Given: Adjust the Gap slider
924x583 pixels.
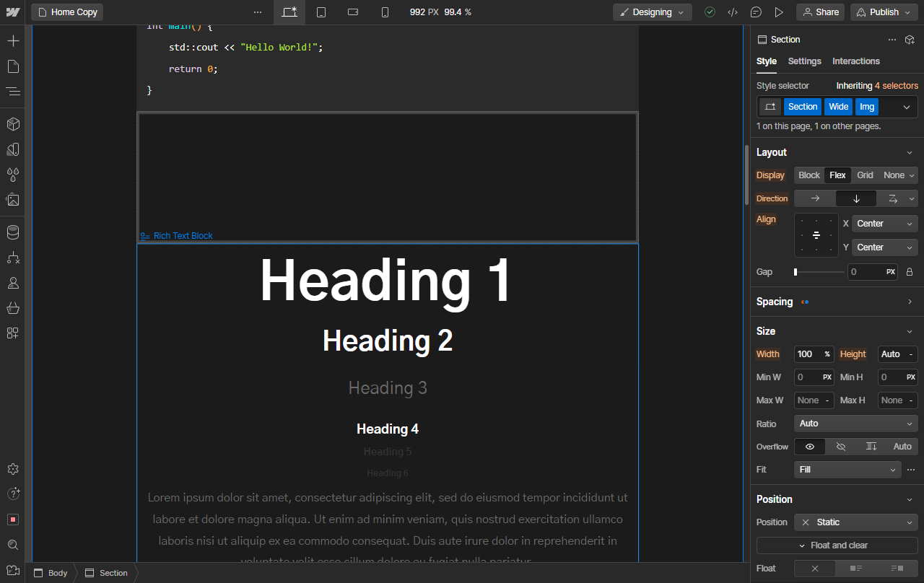Looking at the screenshot, I should click(819, 272).
